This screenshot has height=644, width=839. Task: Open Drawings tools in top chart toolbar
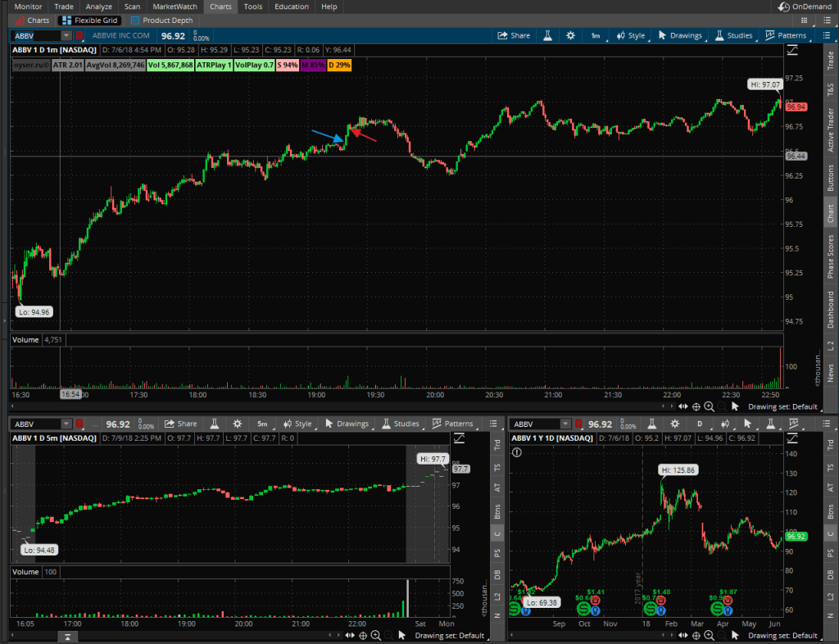[x=679, y=36]
